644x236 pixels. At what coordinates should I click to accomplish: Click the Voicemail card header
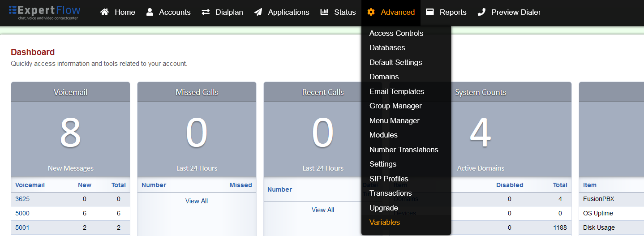[70, 92]
